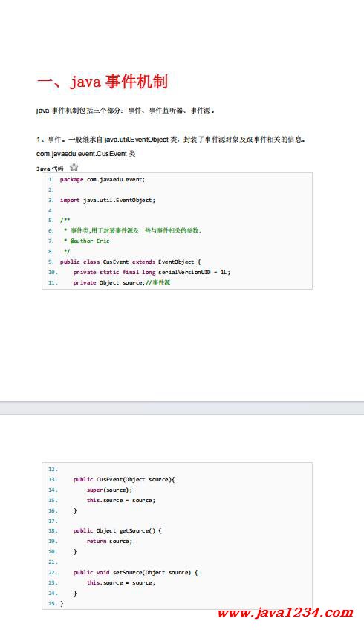The image size is (364, 630).
Task: Open the www.java1234.com watermark link
Action: click(x=285, y=613)
